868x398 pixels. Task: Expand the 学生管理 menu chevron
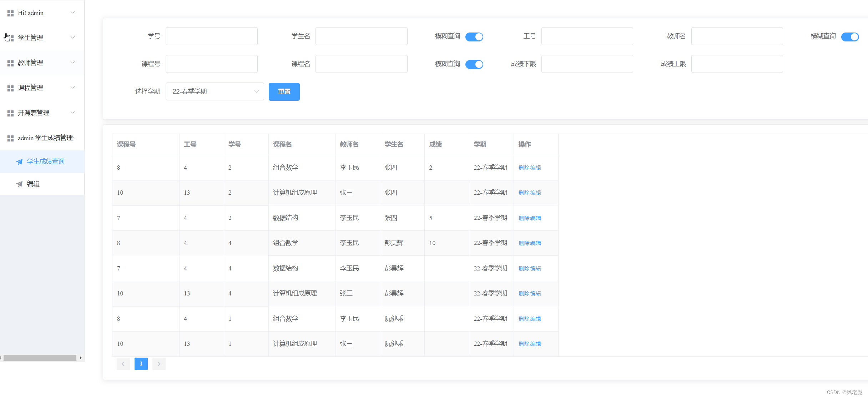point(73,38)
